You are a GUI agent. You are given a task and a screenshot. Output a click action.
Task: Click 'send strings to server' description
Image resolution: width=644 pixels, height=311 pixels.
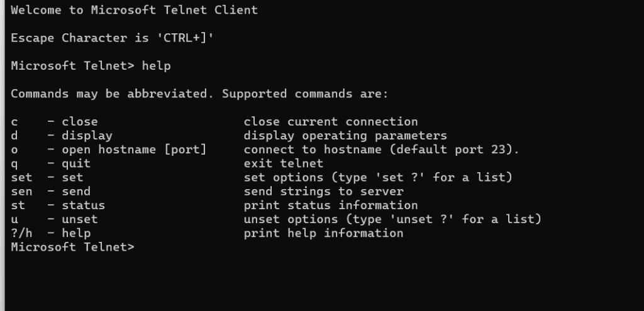click(324, 192)
